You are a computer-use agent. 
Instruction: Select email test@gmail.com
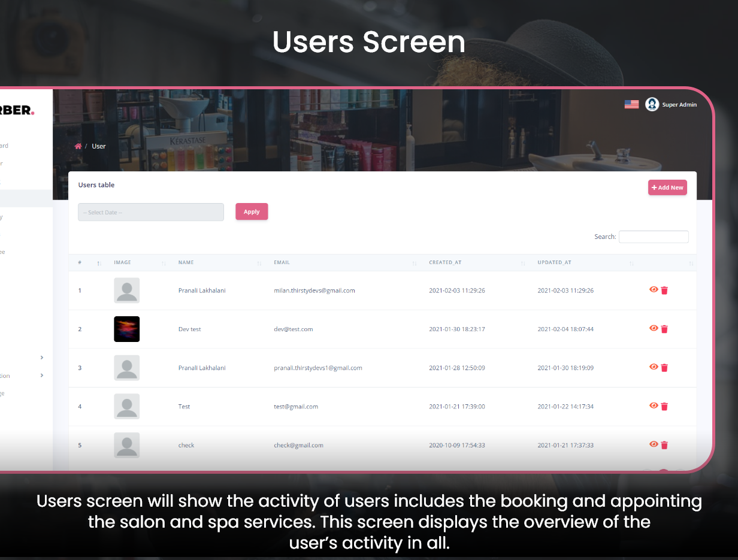(x=296, y=406)
